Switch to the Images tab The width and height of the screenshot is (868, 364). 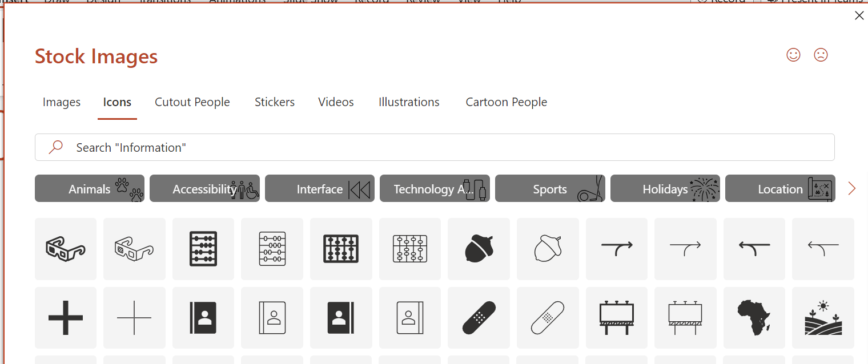point(62,102)
